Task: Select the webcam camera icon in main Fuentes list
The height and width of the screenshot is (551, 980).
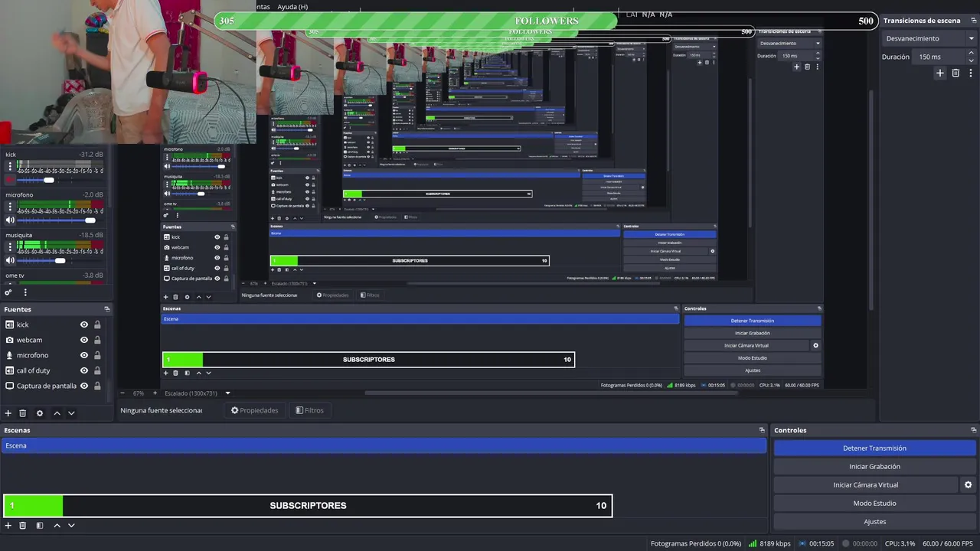Action: [x=9, y=340]
